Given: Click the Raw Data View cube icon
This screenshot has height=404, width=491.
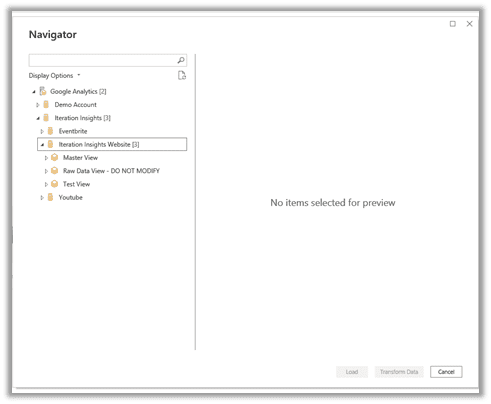Looking at the screenshot, I should click(54, 171).
